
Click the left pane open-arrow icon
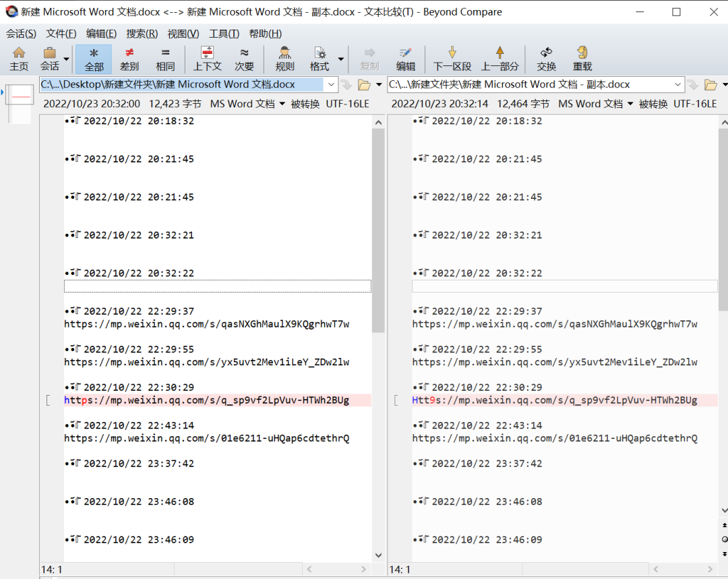point(346,84)
